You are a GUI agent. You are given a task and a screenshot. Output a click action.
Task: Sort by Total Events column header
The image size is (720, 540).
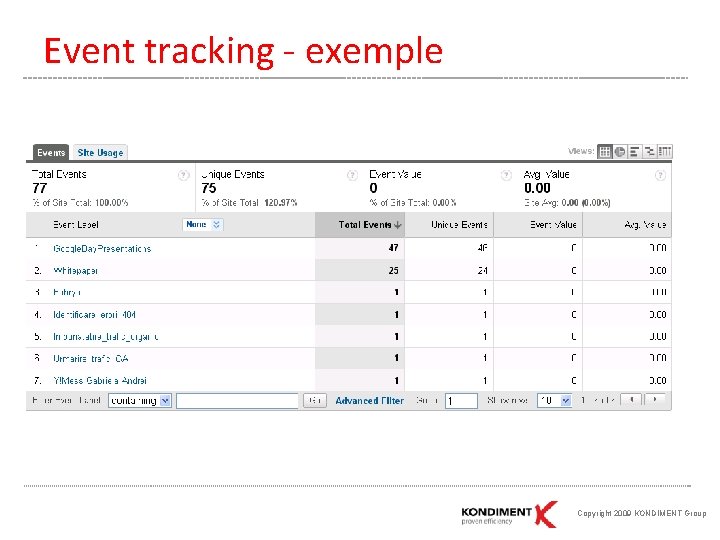coord(360,225)
